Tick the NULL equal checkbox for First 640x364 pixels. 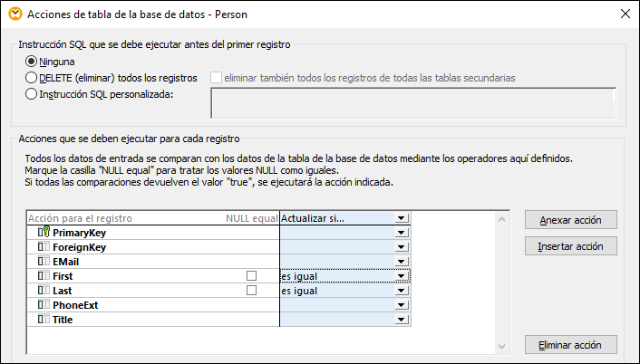[252, 276]
